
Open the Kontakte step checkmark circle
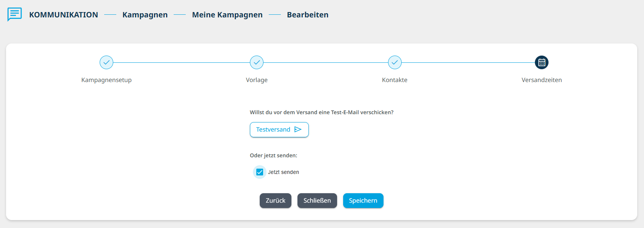point(394,62)
